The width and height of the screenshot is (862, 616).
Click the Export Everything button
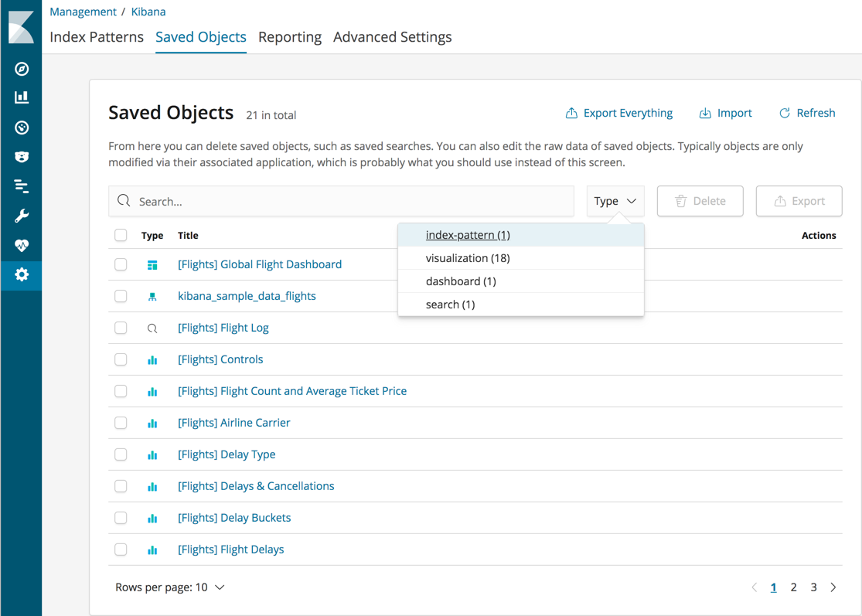[619, 113]
